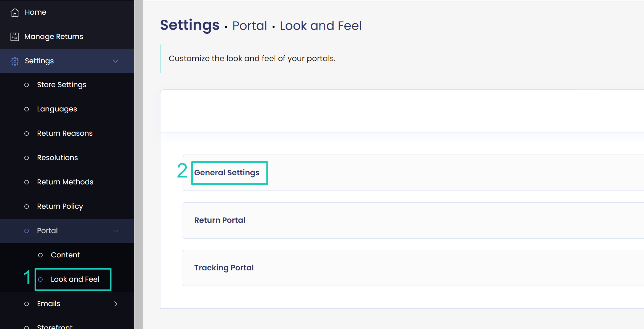Navigate to Return Policy
Screen dimensions: 644x329
coord(60,206)
